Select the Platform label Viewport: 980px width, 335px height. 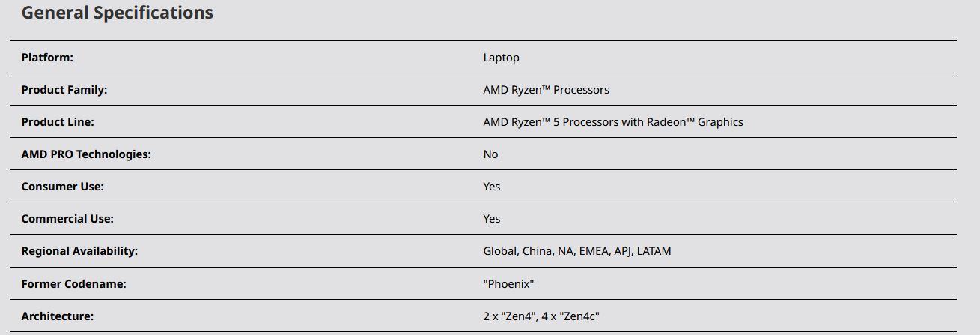pyautogui.click(x=47, y=58)
